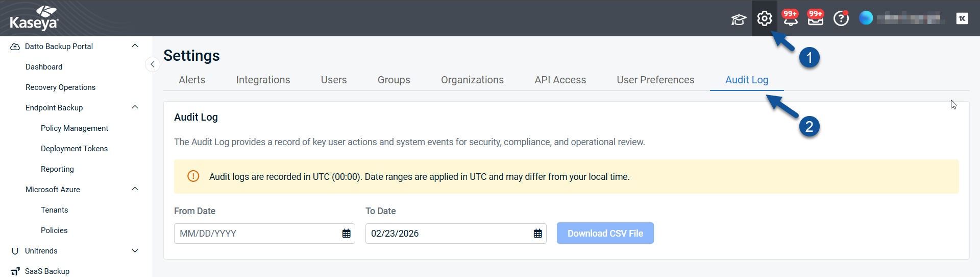Switch to the Organizations tab
Viewport: 980px width, 277px height.
point(472,80)
